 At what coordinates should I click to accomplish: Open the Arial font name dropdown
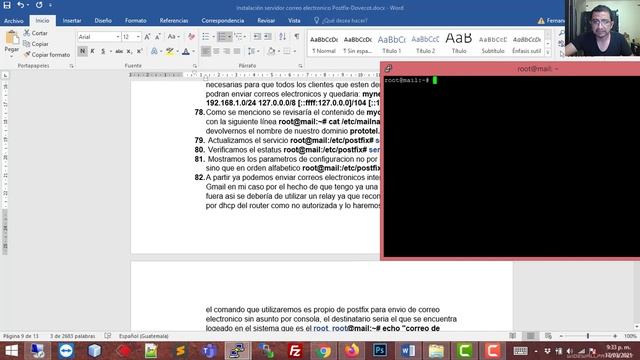(x=118, y=37)
